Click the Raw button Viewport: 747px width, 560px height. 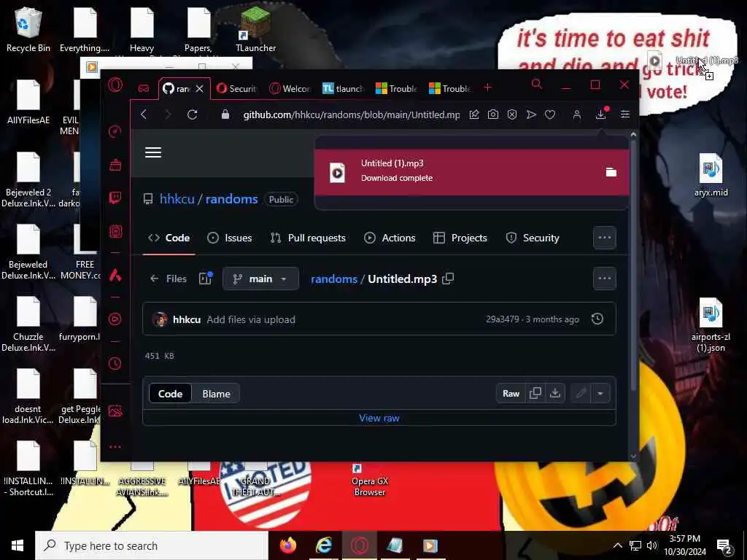click(x=511, y=393)
